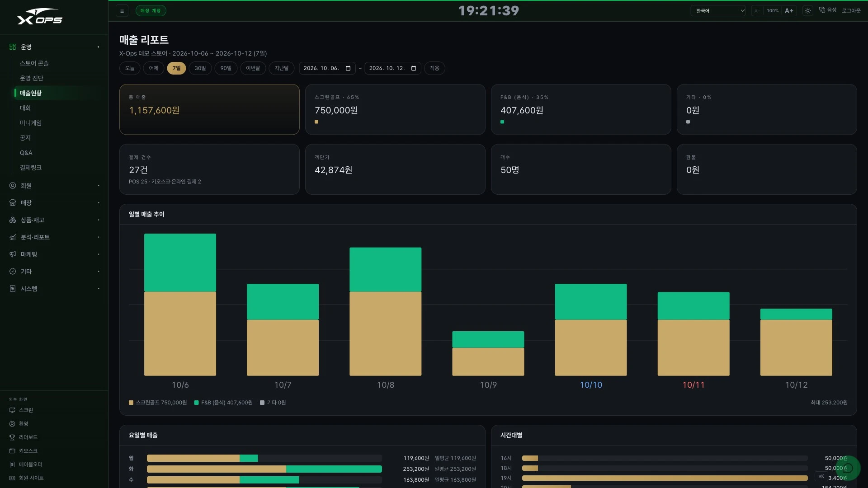Select the 30일 period filter

pyautogui.click(x=200, y=68)
